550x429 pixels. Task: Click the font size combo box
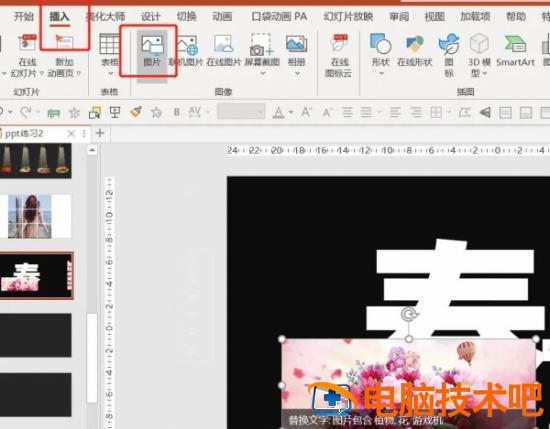pos(241,112)
